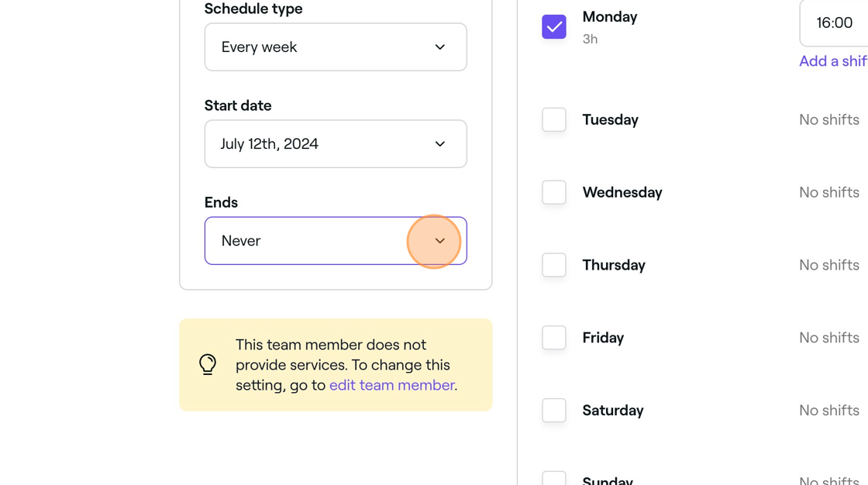This screenshot has width=868, height=485.
Task: Open the July 12th, 2024 start date dropdown
Action: [336, 144]
